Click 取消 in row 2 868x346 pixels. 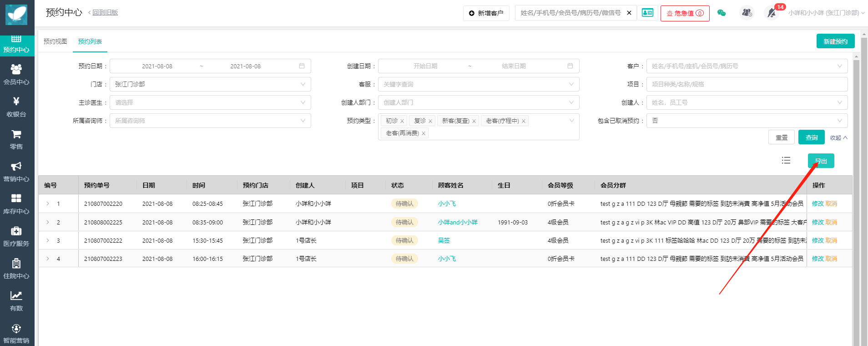point(831,222)
